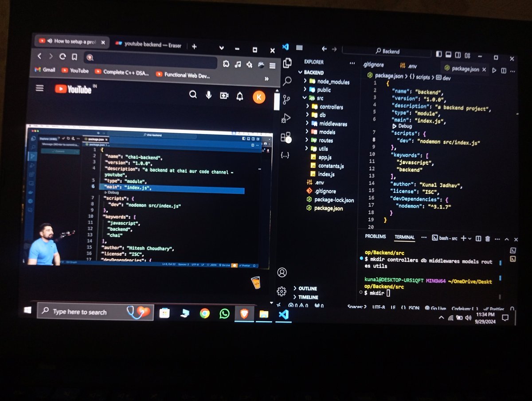Toggle the Secondary Side Bar layout button
Image resolution: width=532 pixels, height=401 pixels.
458,55
